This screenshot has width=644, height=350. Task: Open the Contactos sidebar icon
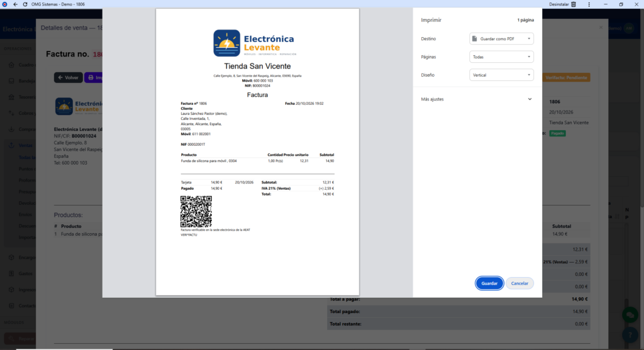coord(11,305)
